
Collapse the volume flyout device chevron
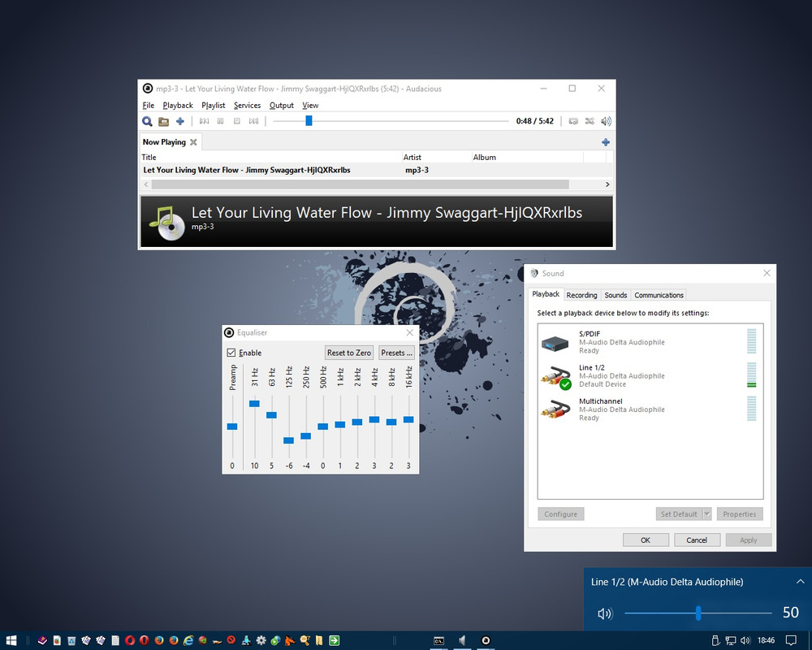800,582
